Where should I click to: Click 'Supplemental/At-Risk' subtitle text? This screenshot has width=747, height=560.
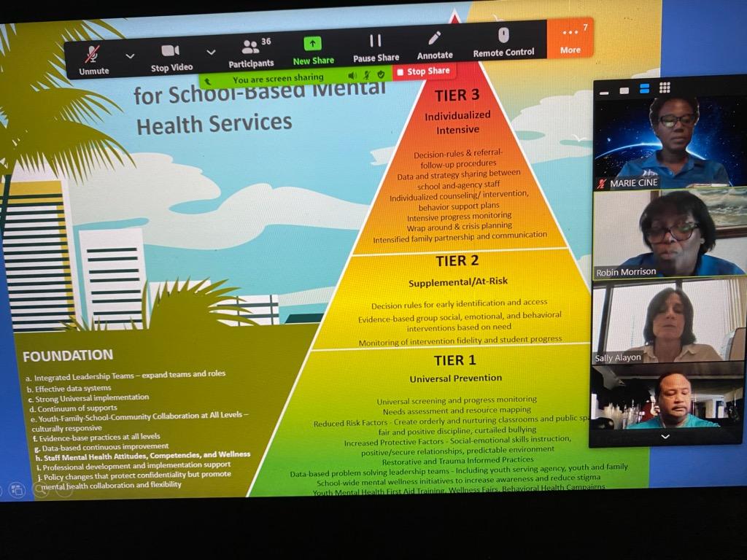coord(458,282)
